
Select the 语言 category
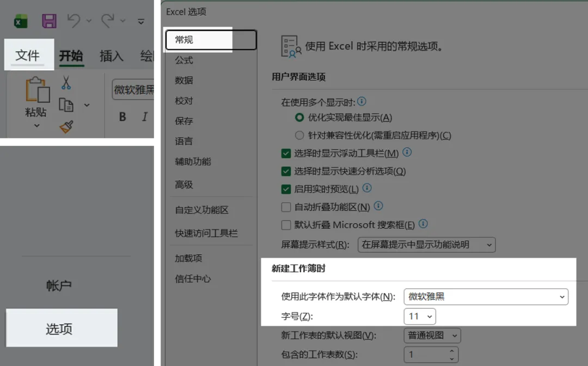tap(184, 141)
